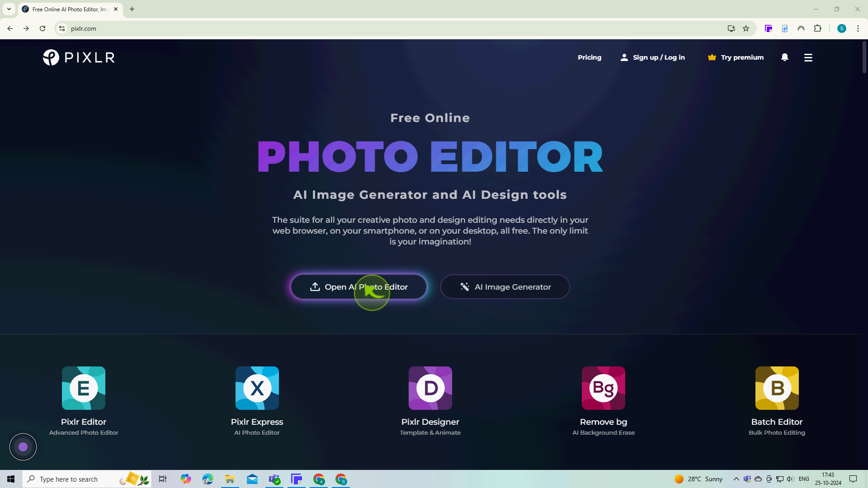Open Remove bg app icon
Screen dimensions: 868x488
604,388
